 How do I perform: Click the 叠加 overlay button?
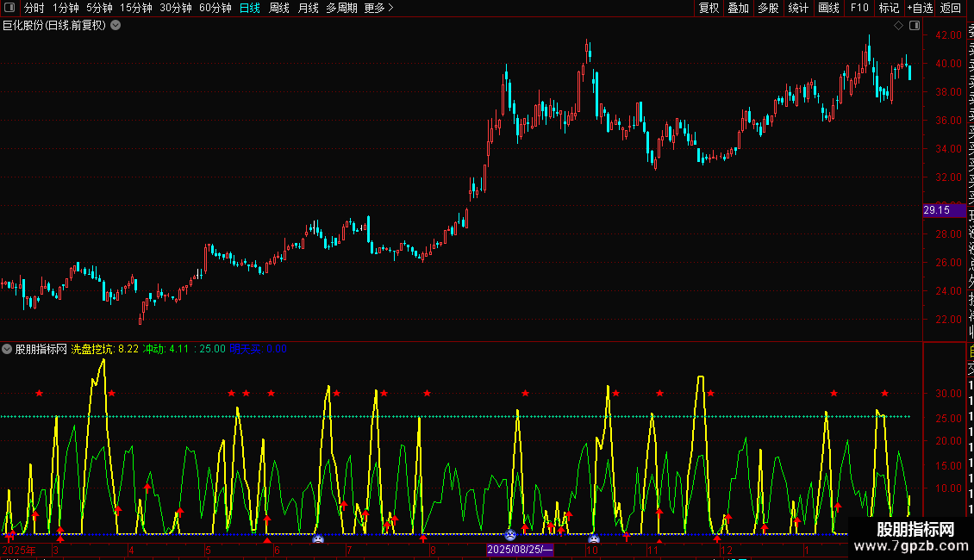point(739,8)
